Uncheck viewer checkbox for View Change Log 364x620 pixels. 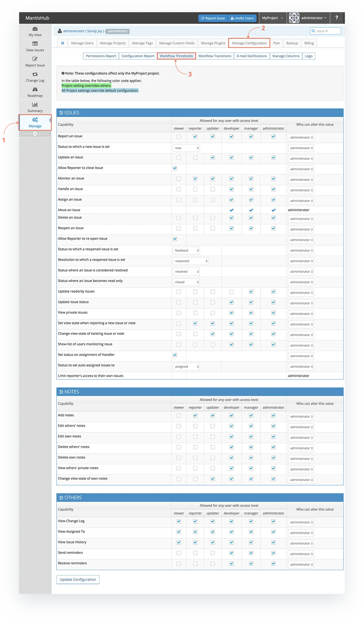[x=179, y=521]
